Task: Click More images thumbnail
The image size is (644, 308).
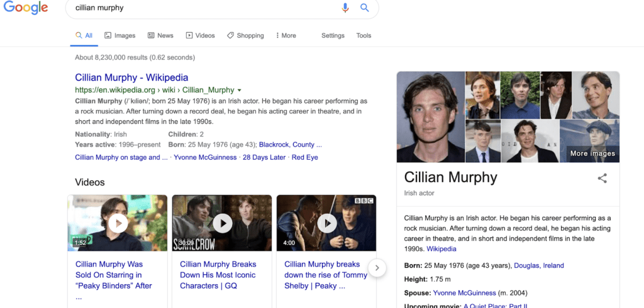Action: point(589,141)
